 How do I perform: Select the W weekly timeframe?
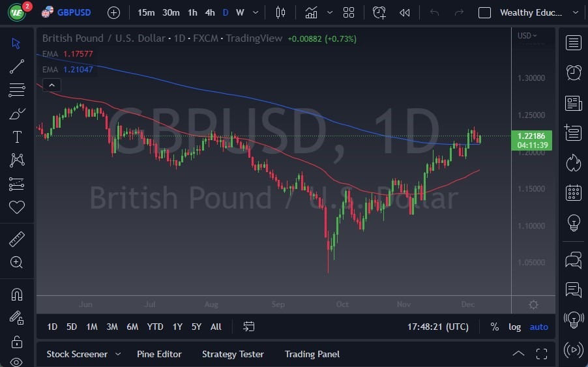240,13
